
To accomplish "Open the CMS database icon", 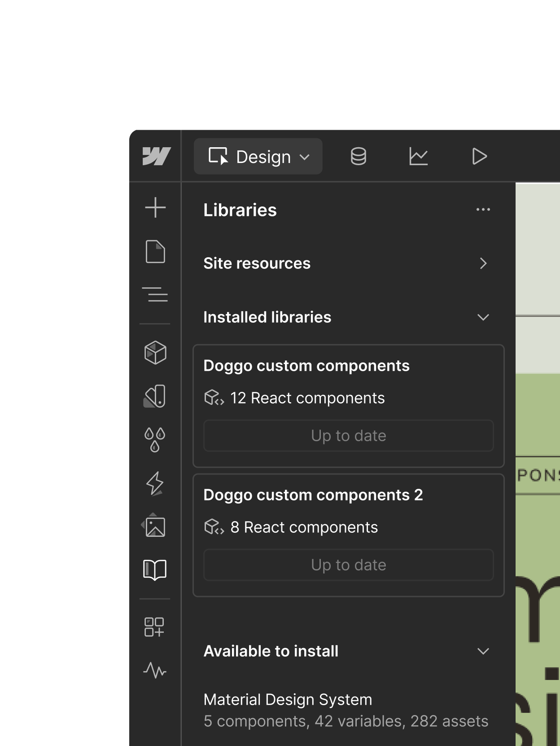I will pyautogui.click(x=358, y=157).
